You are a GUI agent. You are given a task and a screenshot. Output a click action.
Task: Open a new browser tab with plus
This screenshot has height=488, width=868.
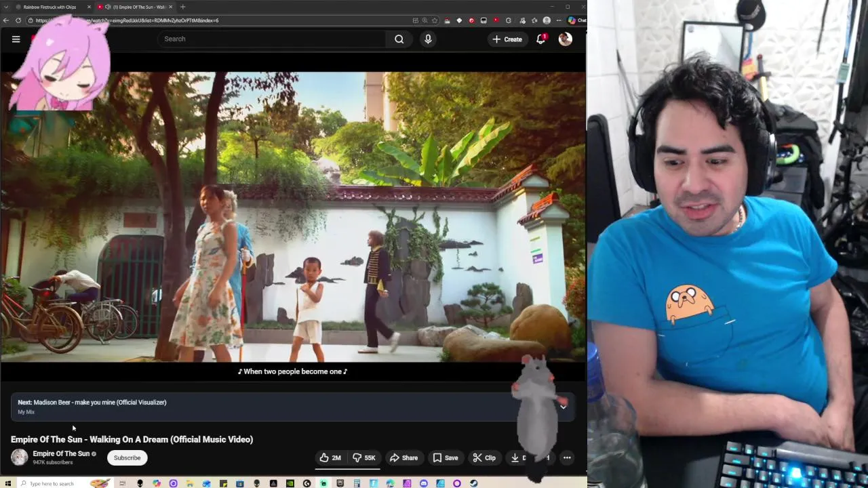coord(182,7)
